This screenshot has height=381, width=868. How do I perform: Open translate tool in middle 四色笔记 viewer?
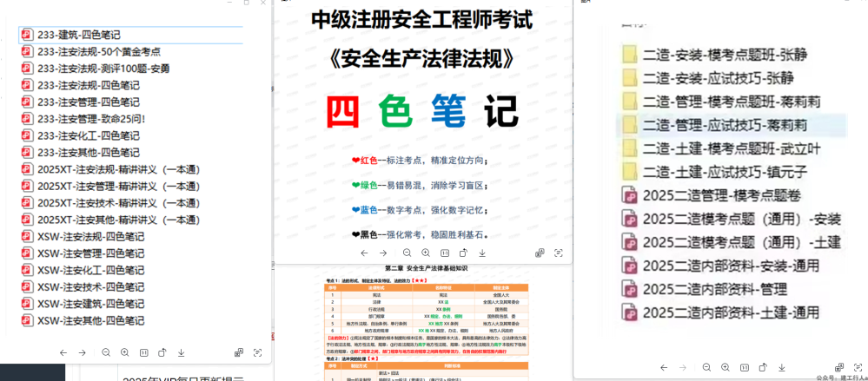[540, 253]
